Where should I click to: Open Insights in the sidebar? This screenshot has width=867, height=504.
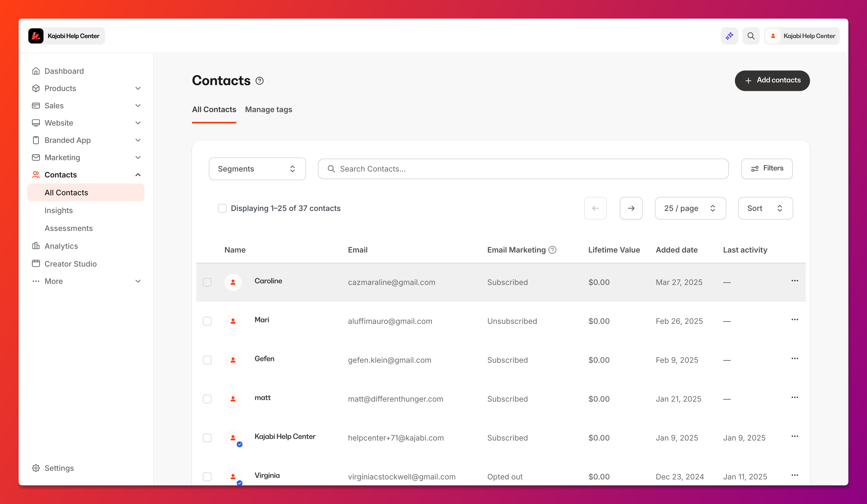coord(59,210)
